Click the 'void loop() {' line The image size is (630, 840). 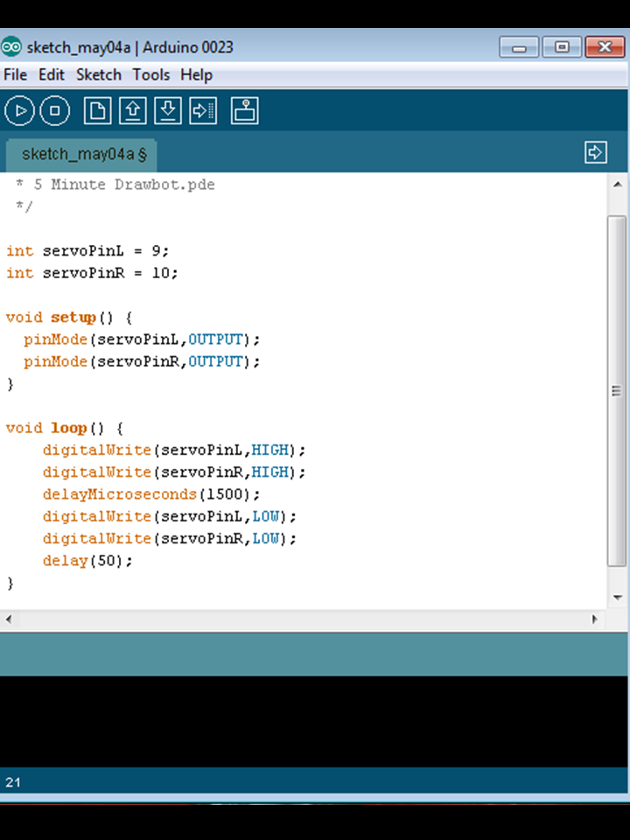coord(65,428)
